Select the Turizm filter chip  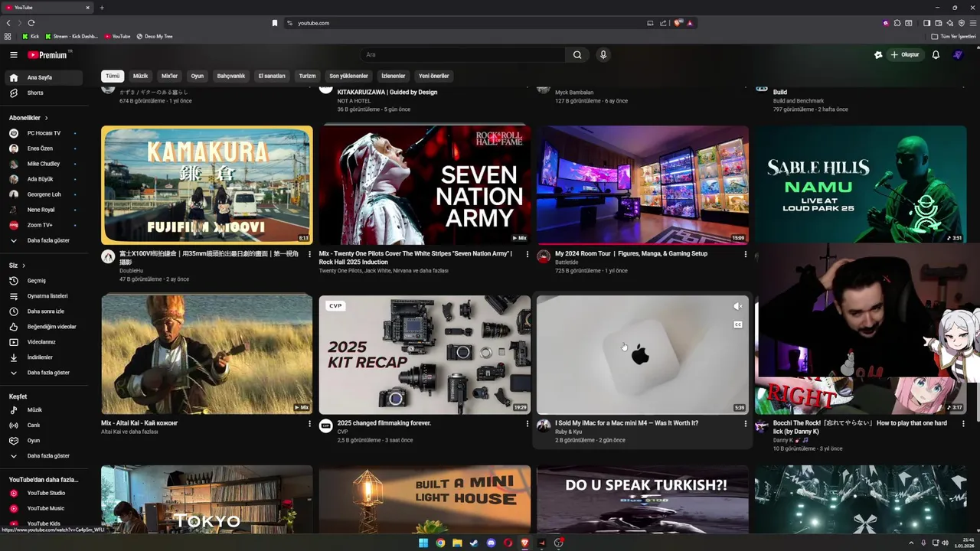[307, 76]
